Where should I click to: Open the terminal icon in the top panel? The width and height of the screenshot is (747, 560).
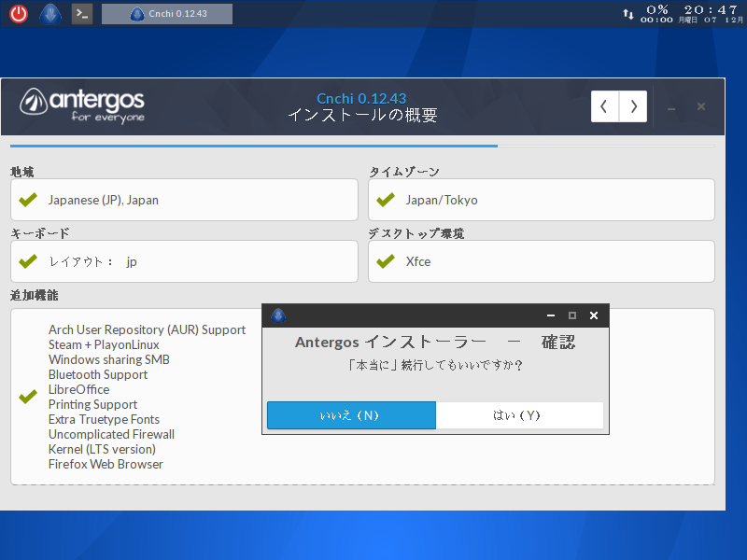click(81, 13)
